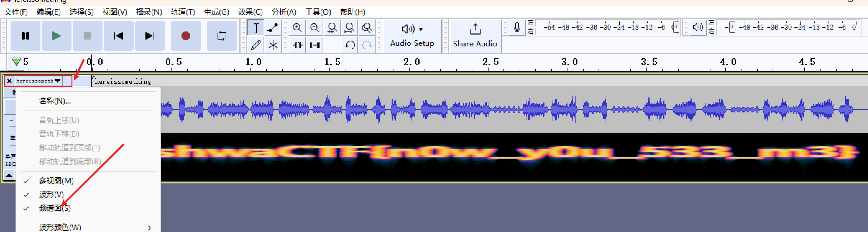This screenshot has width=868, height=232.
Task: Open the 分析(A) menu
Action: point(284,12)
